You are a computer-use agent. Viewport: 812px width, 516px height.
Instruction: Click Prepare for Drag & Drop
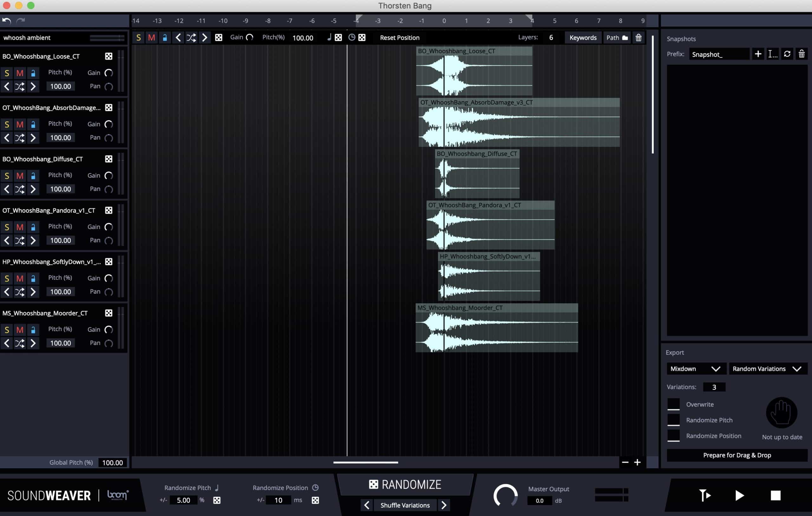click(x=737, y=455)
